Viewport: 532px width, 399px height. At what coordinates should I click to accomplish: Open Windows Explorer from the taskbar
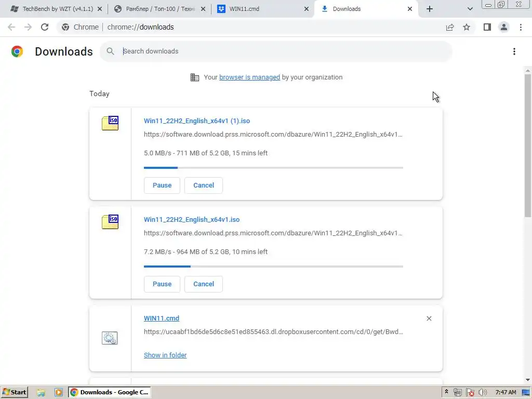pyautogui.click(x=41, y=392)
